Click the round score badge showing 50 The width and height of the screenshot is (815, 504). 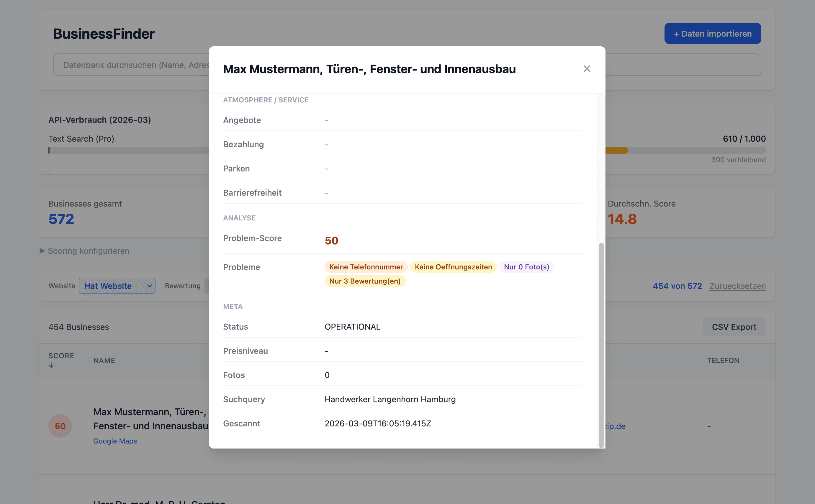60,426
